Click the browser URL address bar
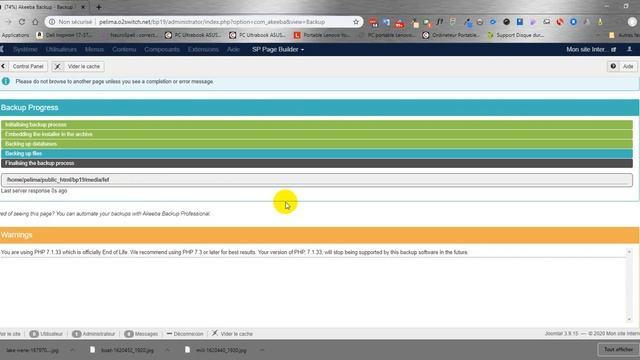 pos(212,22)
